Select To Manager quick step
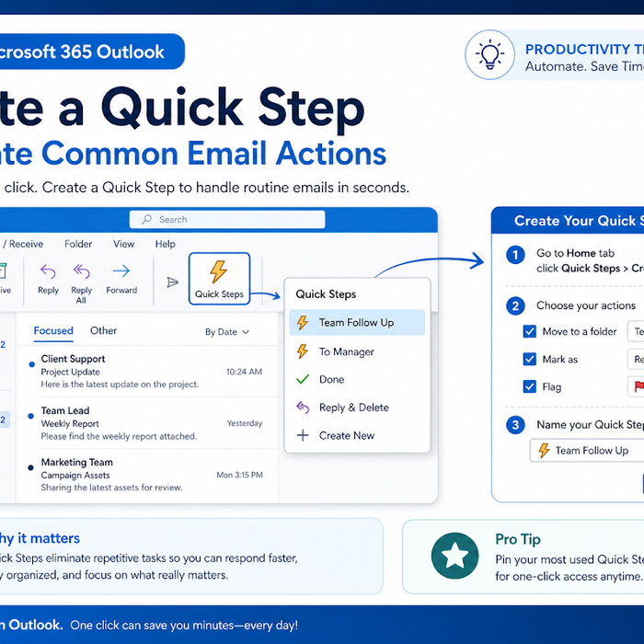The height and width of the screenshot is (644, 644). pos(357,351)
